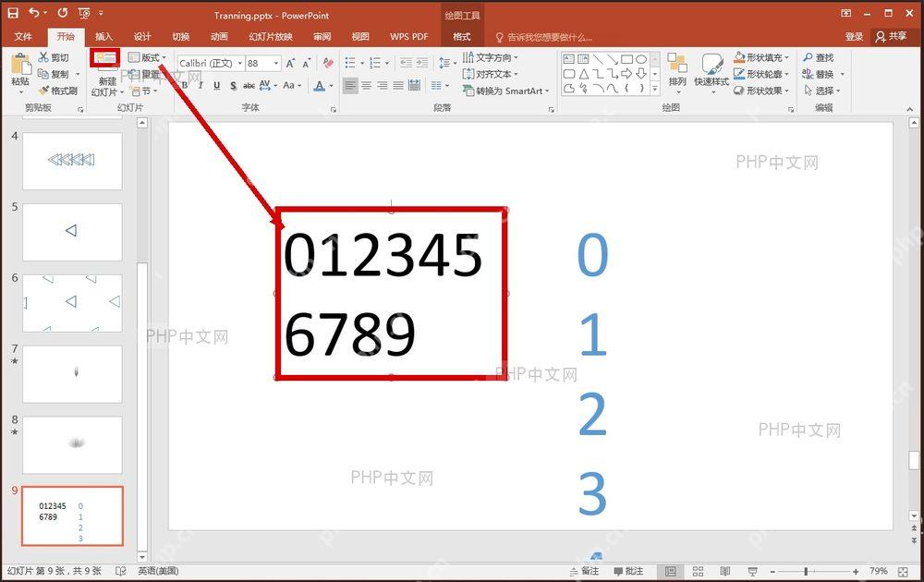Switch to the Animations (动画) tab
924x582 pixels.
tap(219, 37)
